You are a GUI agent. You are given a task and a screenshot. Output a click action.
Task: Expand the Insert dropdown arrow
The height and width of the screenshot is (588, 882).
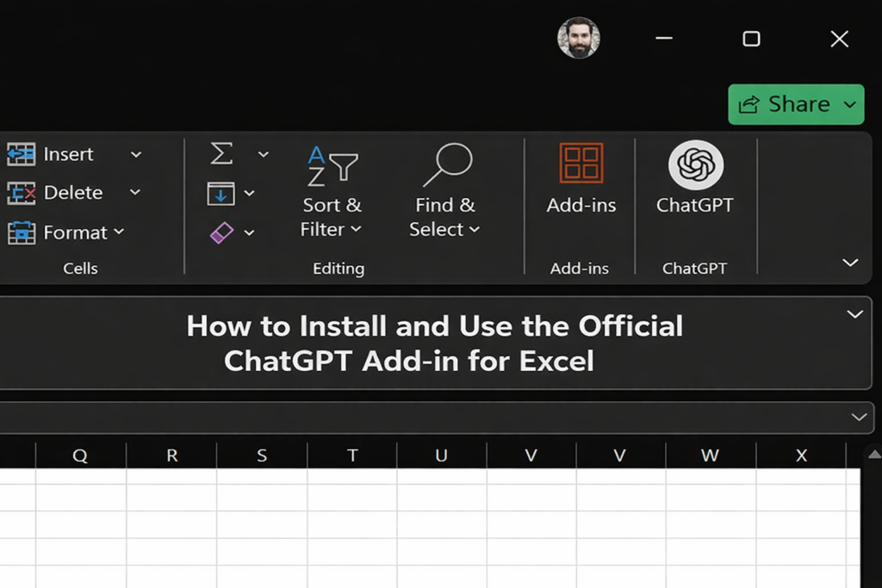[x=135, y=155]
